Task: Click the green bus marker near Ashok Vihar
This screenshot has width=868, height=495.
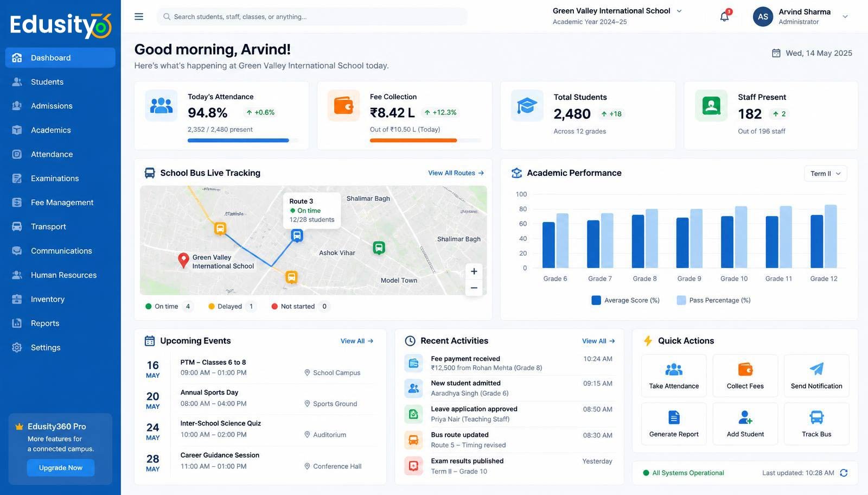Action: tap(379, 248)
